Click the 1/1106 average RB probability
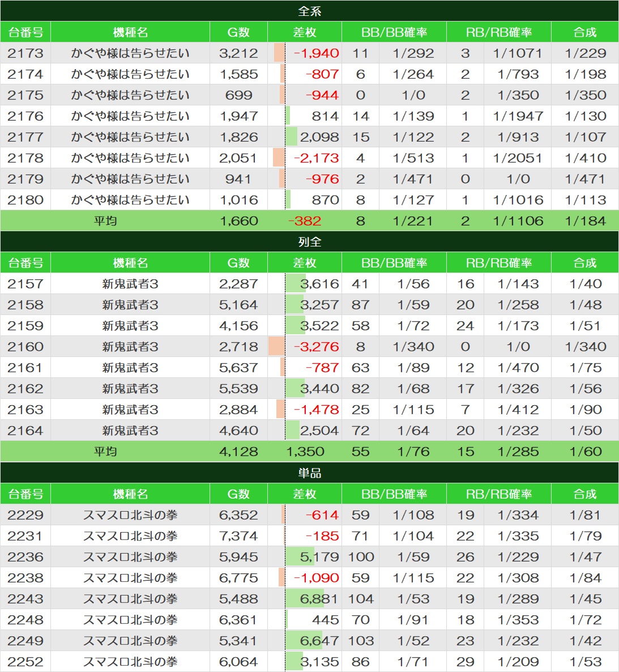 tap(518, 221)
